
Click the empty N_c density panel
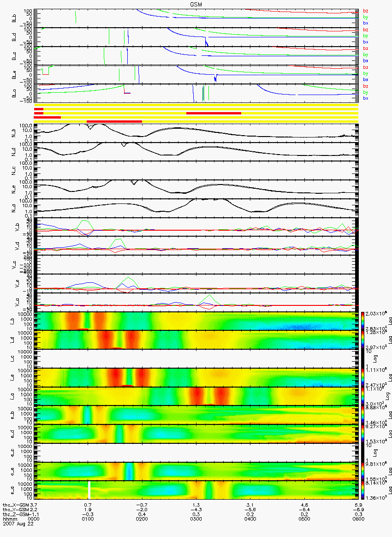(x=195, y=170)
